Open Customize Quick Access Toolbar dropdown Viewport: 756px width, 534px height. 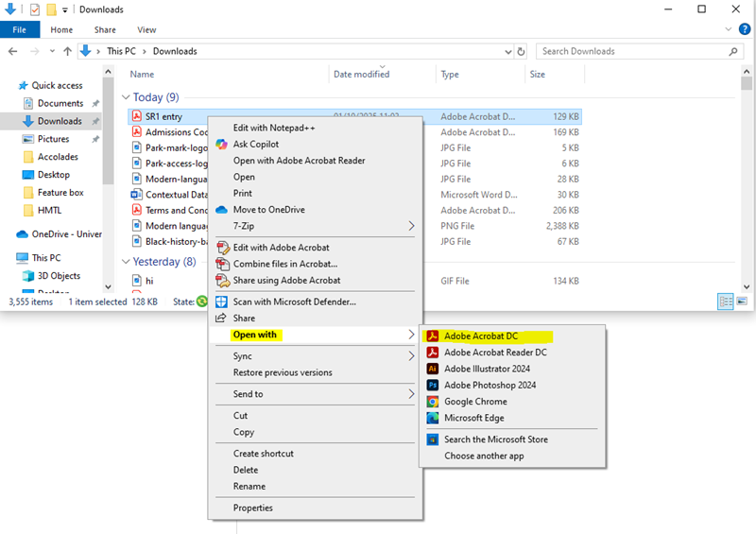click(65, 9)
